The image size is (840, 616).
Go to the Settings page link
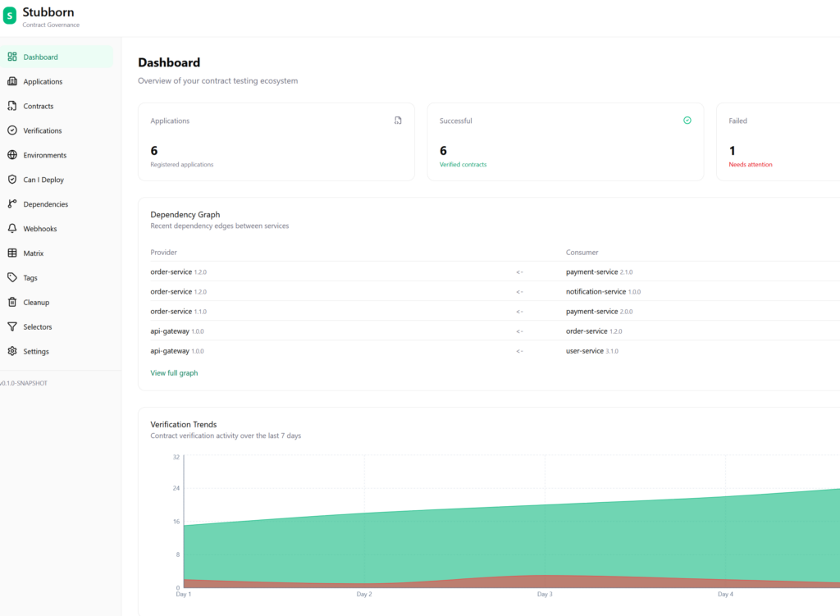57,351
